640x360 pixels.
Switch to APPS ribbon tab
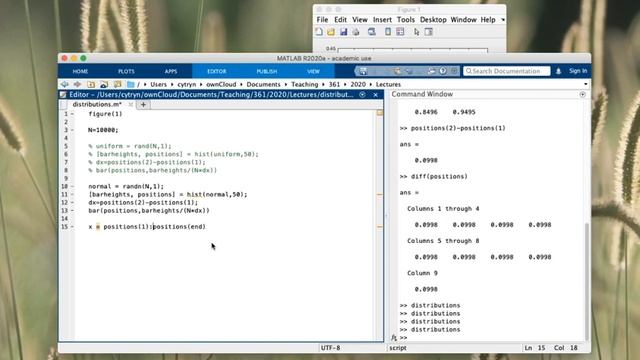click(x=171, y=71)
